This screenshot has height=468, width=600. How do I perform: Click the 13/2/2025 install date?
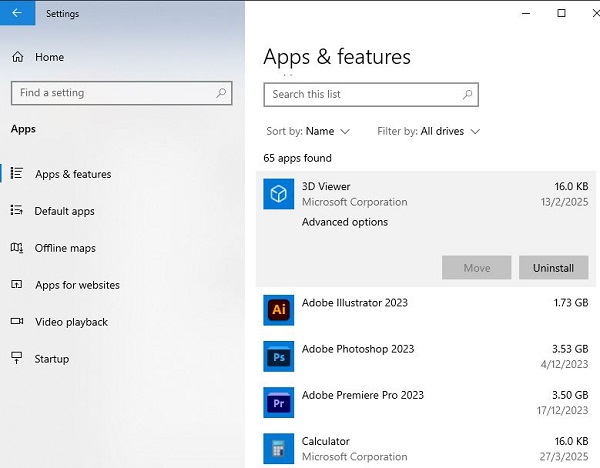pos(564,202)
